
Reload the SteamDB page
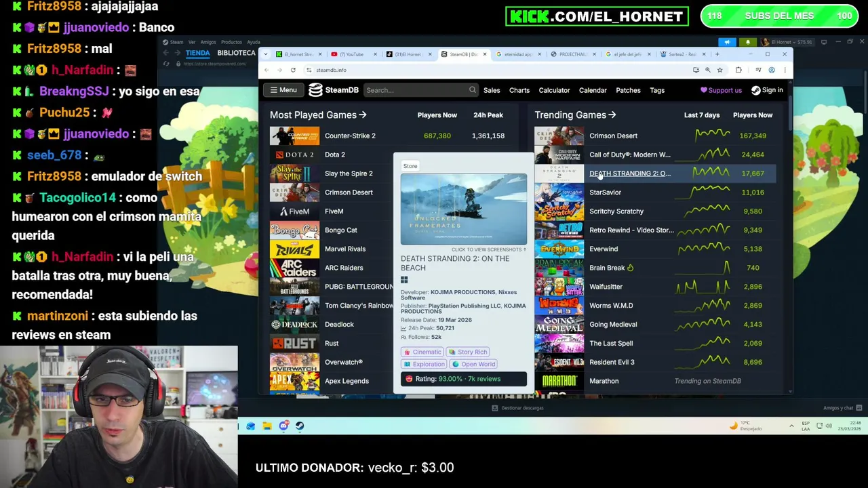[293, 70]
